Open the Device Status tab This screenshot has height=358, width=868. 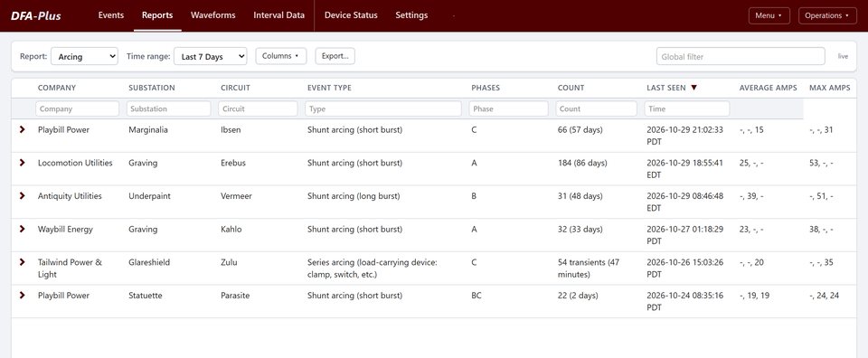point(351,15)
